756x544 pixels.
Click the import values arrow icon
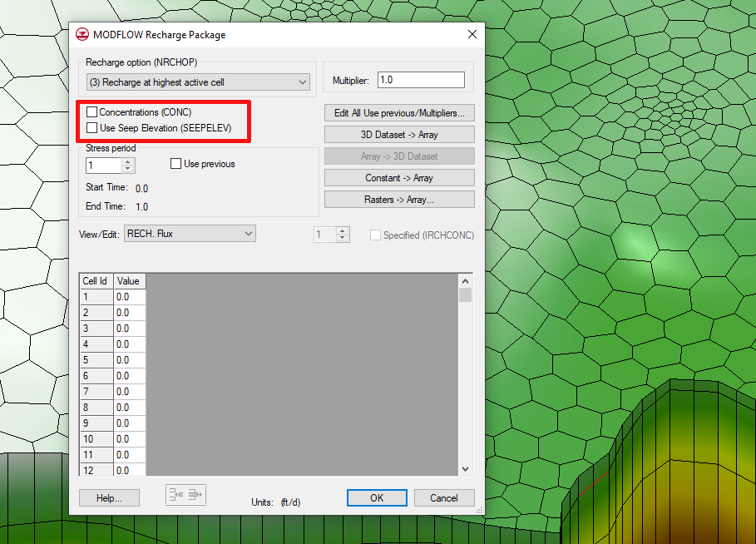(176, 494)
